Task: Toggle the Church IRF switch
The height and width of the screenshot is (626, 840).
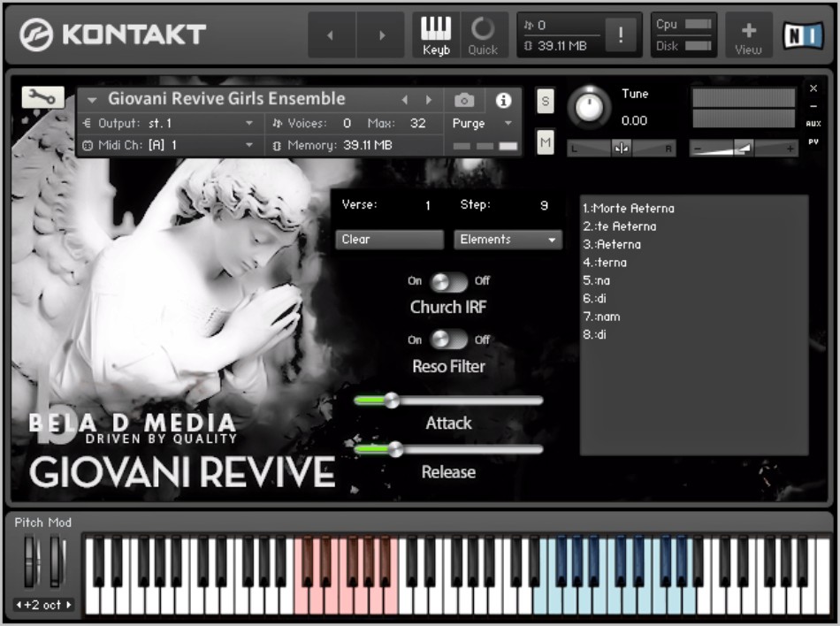Action: (x=448, y=281)
